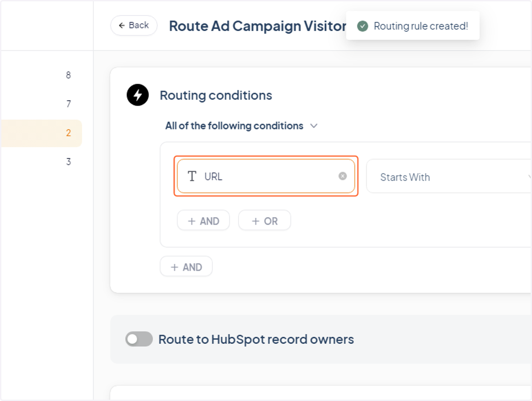Click the green checkmark in the notification
Image resolution: width=532 pixels, height=401 pixels.
pos(363,26)
